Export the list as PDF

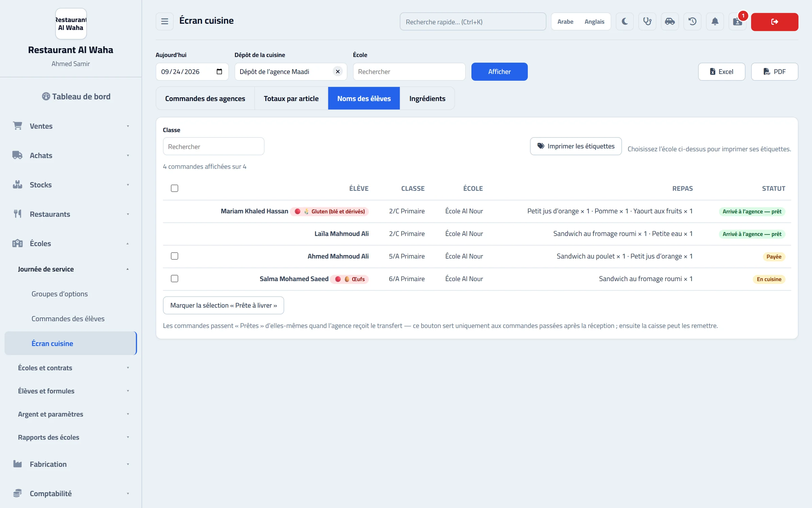[x=774, y=71]
